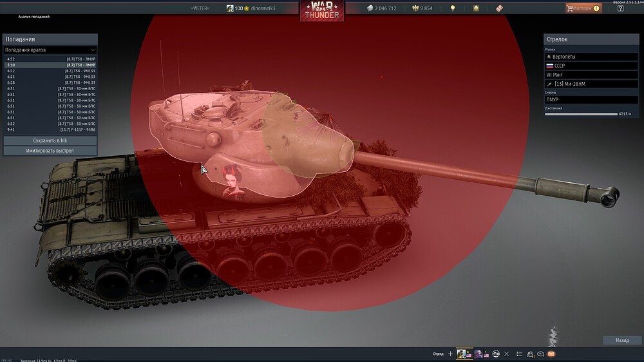Click the Silver Lions balance 2 046 712
Viewport: 644px width, 362px height.
[x=381, y=8]
